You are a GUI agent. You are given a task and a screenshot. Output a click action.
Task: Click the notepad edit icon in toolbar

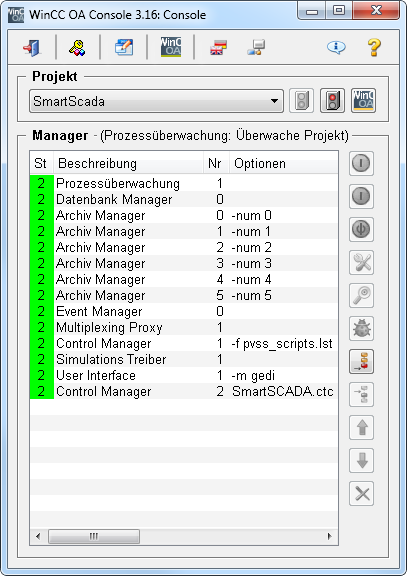(124, 47)
